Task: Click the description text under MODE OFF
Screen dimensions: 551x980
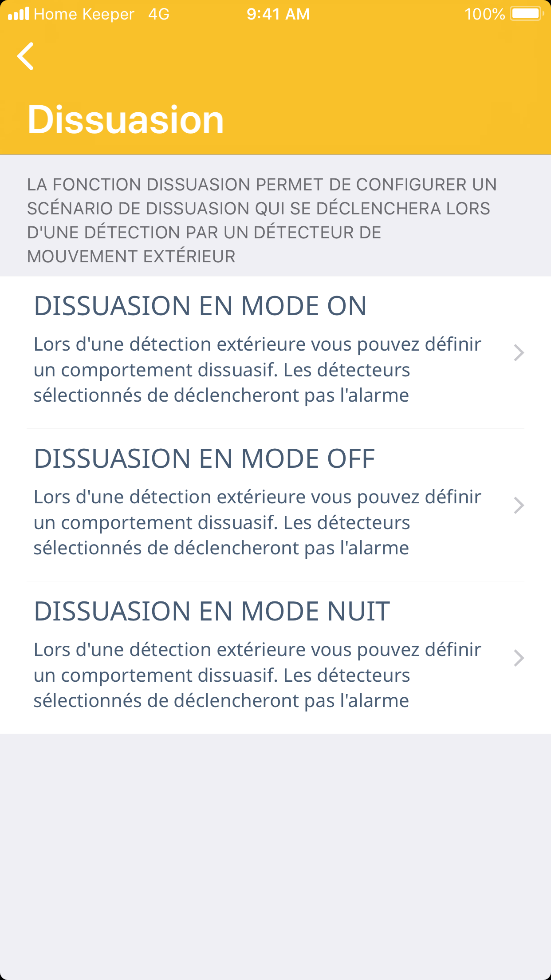Action: 257,522
